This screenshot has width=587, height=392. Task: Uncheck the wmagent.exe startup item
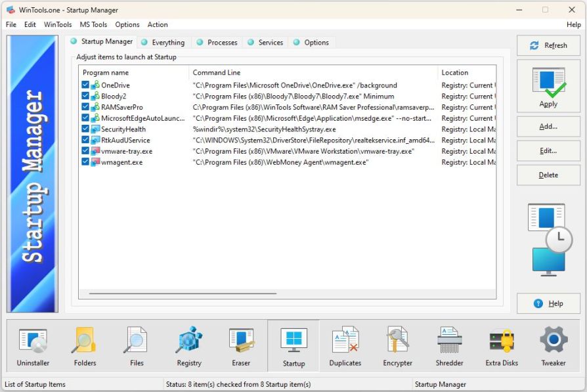click(x=85, y=162)
